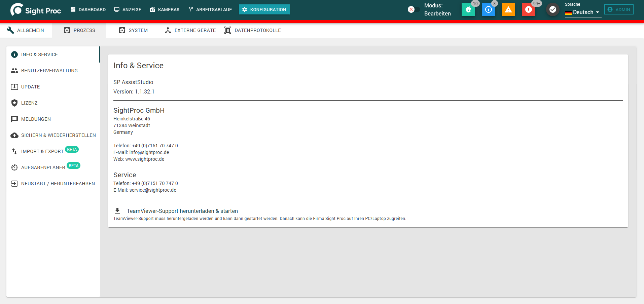This screenshot has width=644, height=304.
Task: Open the Datenprotokolle tab
Action: click(x=252, y=30)
